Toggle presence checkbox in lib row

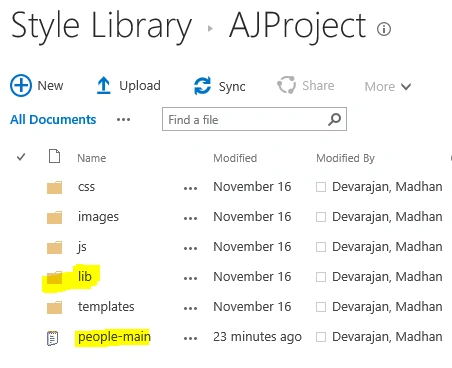321,277
